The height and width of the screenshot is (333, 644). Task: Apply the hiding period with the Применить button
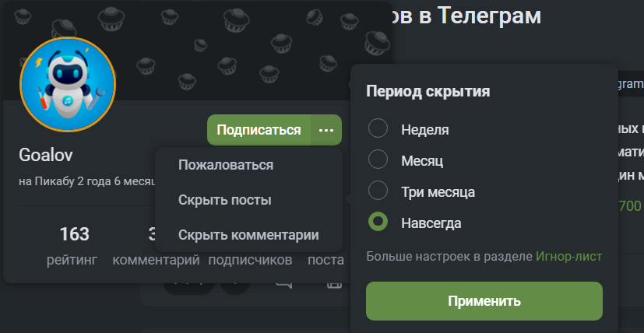tap(484, 301)
